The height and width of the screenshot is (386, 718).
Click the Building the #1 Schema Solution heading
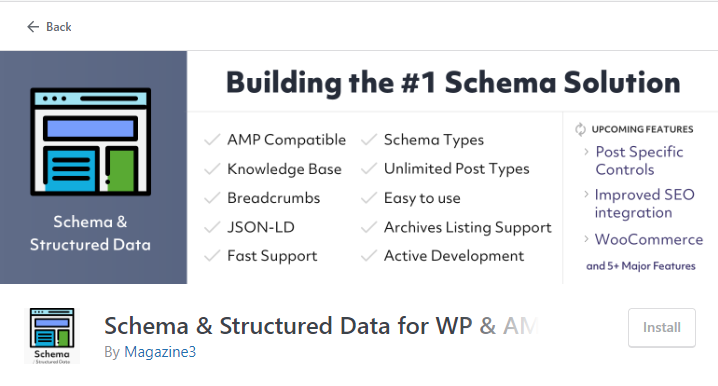pyautogui.click(x=453, y=82)
